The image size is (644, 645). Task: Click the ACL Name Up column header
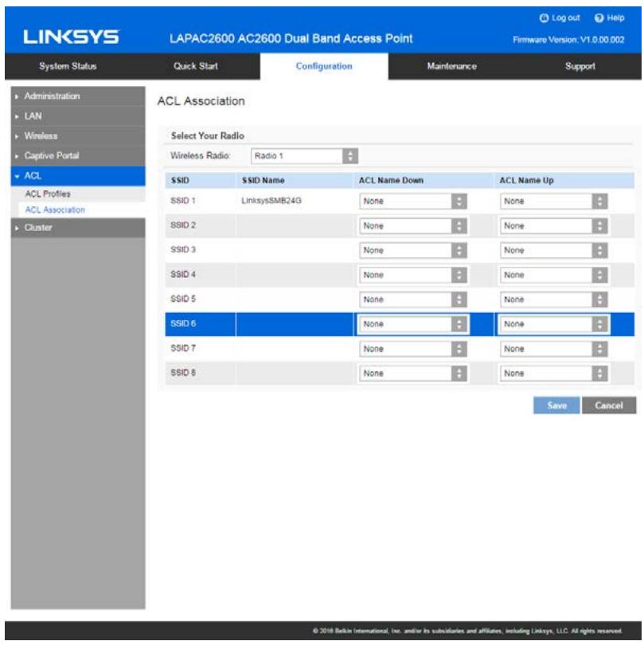click(x=526, y=181)
